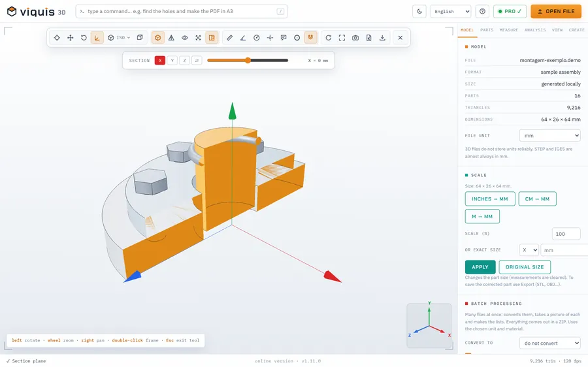Click the viquis 3D logo
This screenshot has width=588, height=367.
(37, 12)
